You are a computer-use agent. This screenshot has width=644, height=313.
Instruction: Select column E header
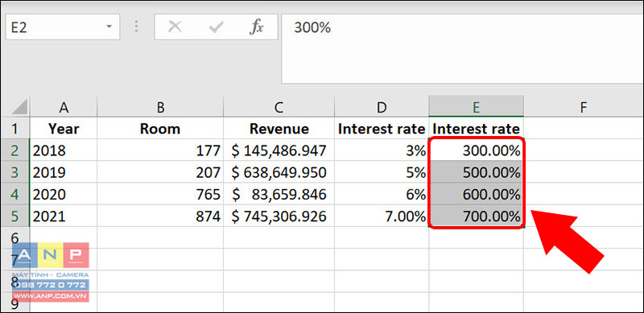point(476,107)
